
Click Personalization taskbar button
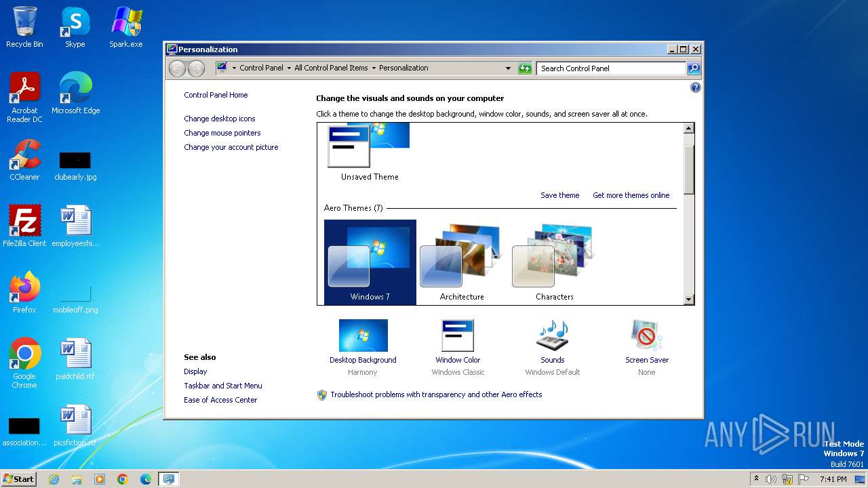pyautogui.click(x=169, y=479)
